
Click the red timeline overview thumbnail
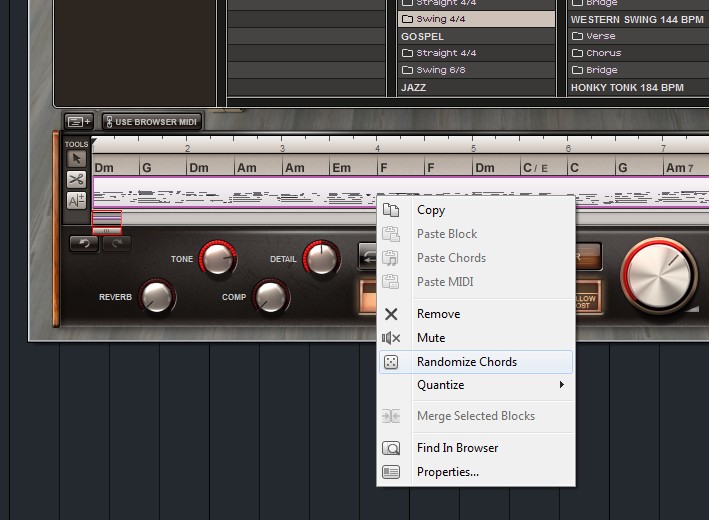point(107,222)
